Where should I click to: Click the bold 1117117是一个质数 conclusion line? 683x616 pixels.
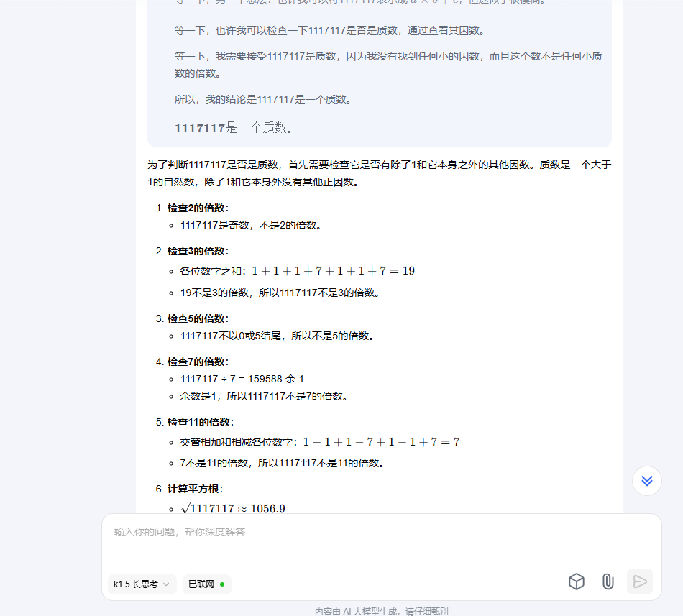tap(234, 127)
